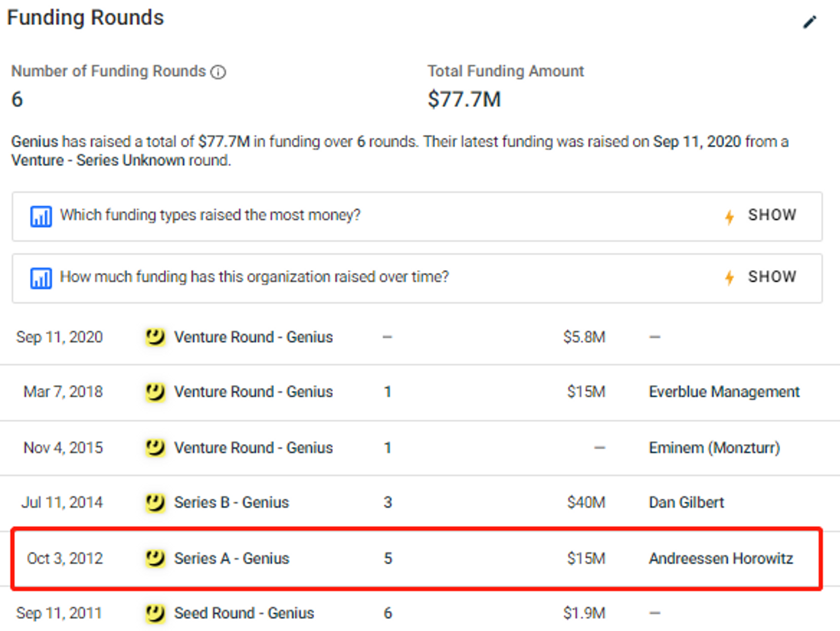Expand the funding types question card
This screenshot has width=840, height=631.
tap(417, 217)
